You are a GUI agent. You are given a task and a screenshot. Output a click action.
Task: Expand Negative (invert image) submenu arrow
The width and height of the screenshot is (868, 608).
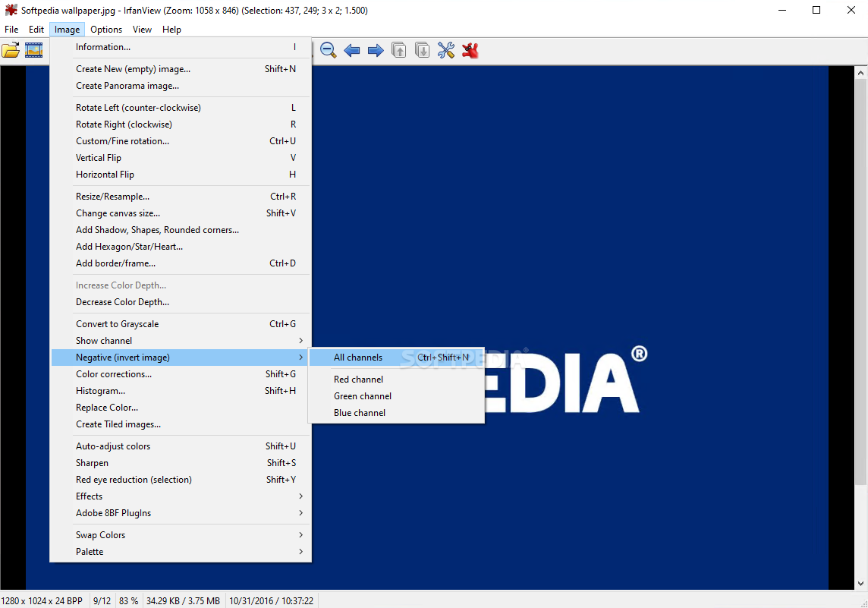click(300, 358)
